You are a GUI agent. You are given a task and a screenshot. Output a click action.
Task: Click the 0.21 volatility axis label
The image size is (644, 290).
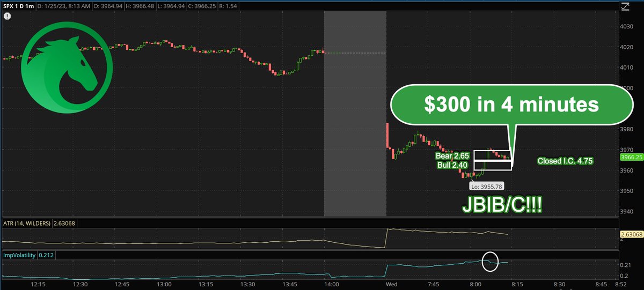point(625,265)
